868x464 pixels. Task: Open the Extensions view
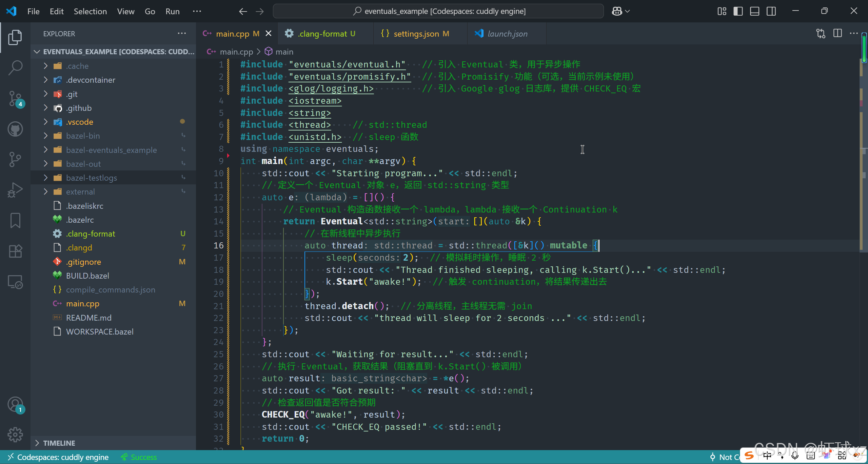click(15, 251)
